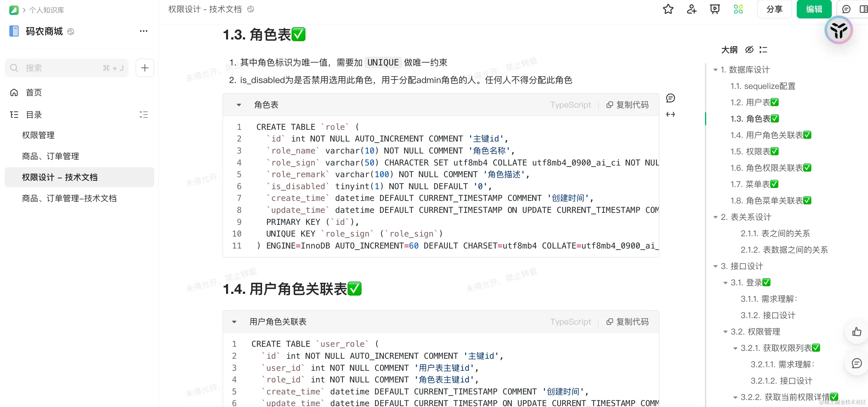Collapse the 用户角色关联表 code block
Screen dimensions: 868x407
(x=234, y=322)
